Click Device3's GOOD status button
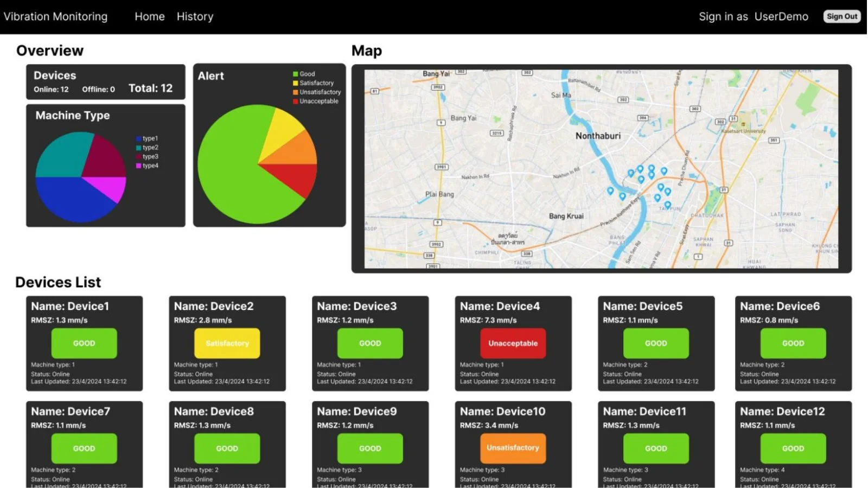 click(370, 343)
